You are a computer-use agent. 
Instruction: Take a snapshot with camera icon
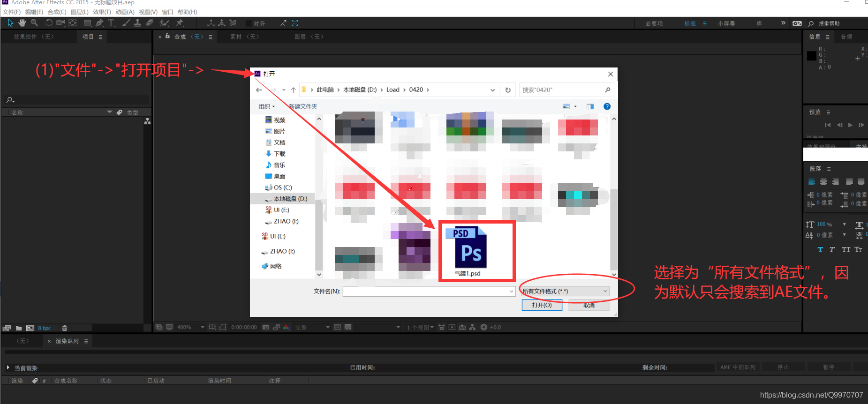click(266, 327)
